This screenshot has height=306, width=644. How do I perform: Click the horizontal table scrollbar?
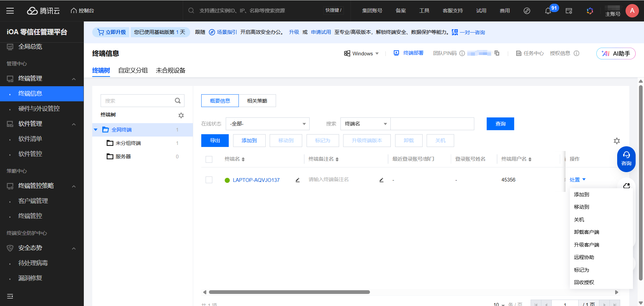click(x=289, y=292)
